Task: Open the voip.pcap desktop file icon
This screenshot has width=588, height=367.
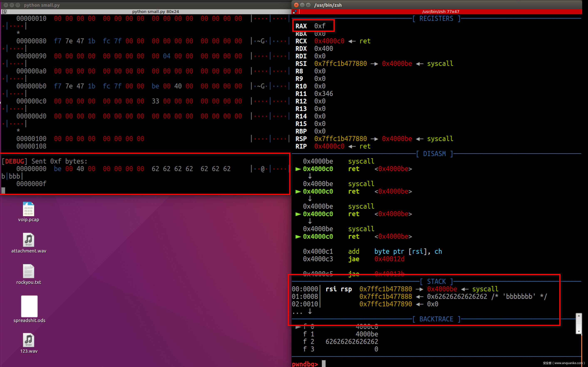Action: click(x=29, y=209)
